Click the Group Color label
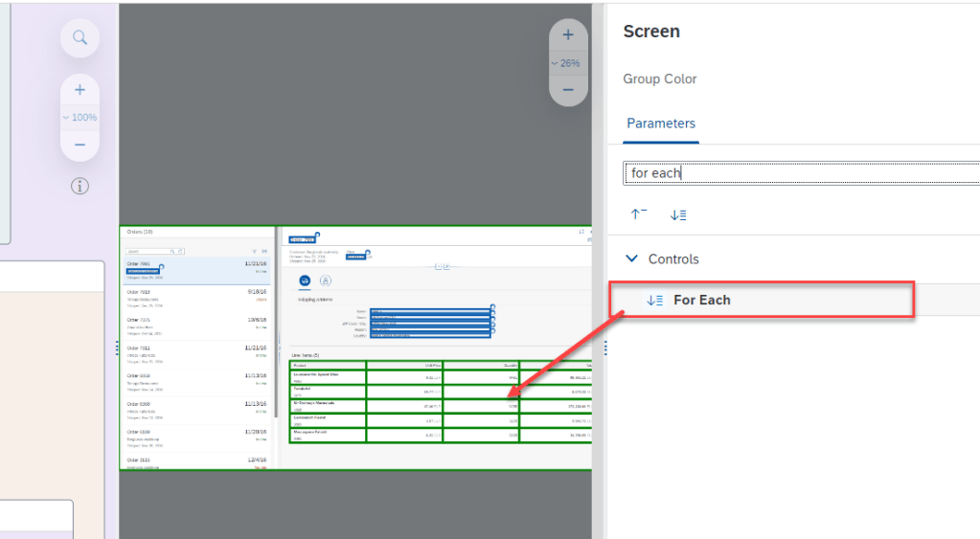Viewport: 980px width, 539px height. [660, 79]
